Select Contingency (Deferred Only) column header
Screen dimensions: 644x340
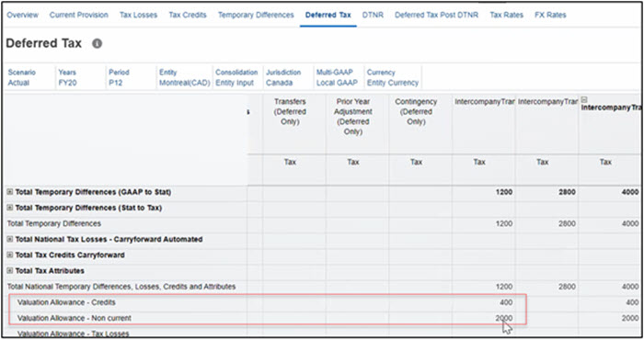coord(416,111)
